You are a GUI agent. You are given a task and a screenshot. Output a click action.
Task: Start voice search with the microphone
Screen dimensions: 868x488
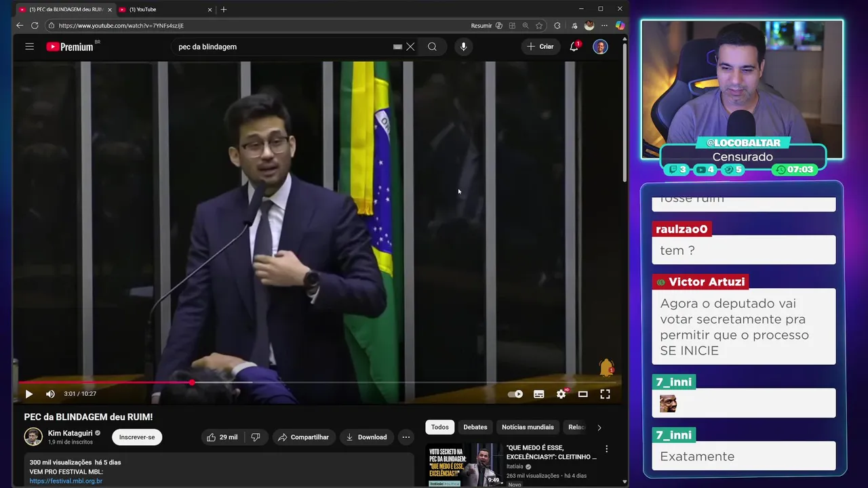coord(464,47)
